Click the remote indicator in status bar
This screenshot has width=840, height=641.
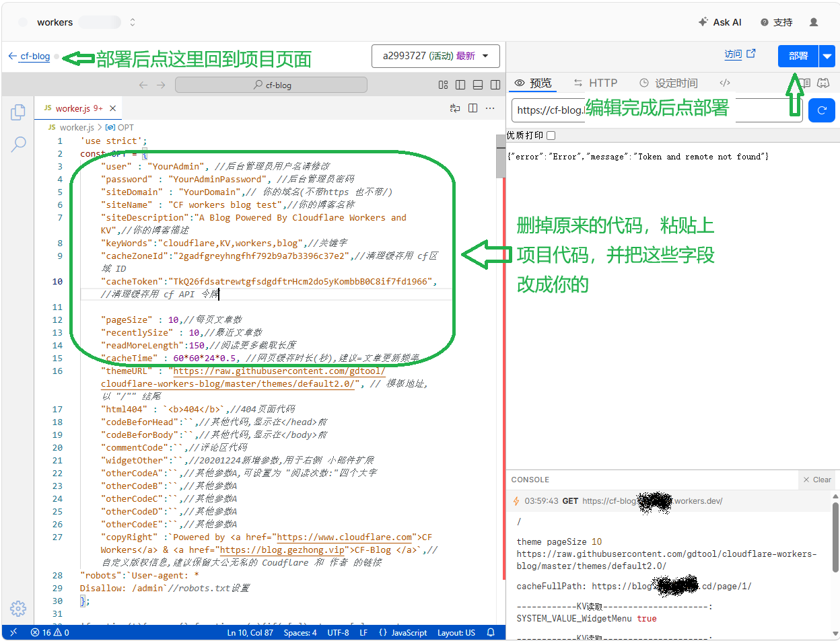(13, 632)
